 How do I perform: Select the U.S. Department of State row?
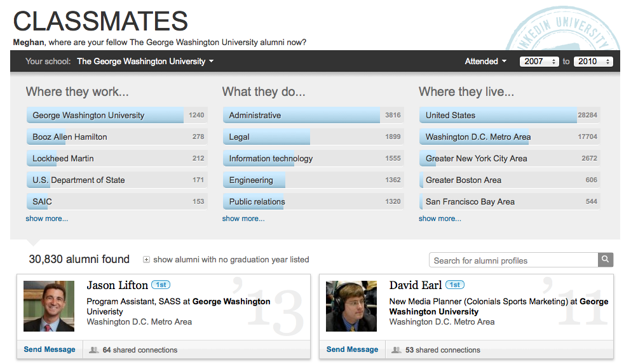pos(117,180)
